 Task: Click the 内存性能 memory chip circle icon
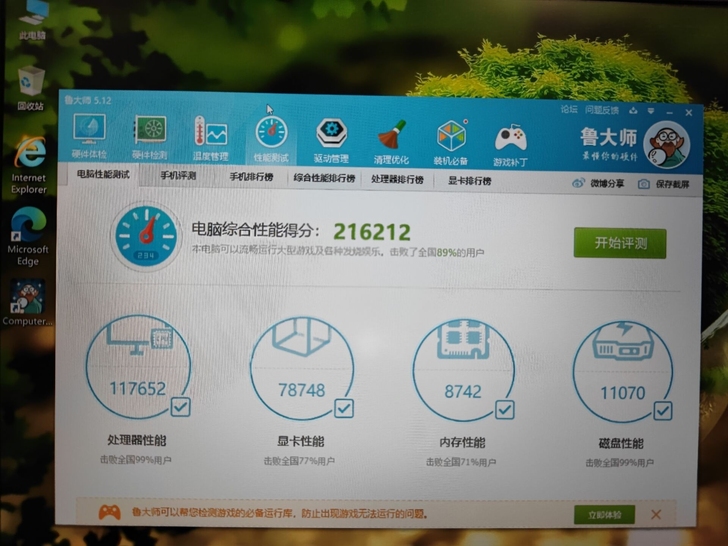(463, 370)
